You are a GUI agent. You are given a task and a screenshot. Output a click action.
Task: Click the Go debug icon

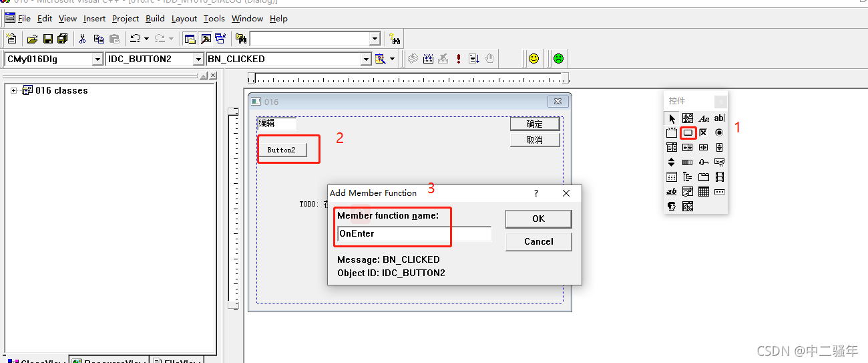pyautogui.click(x=474, y=59)
